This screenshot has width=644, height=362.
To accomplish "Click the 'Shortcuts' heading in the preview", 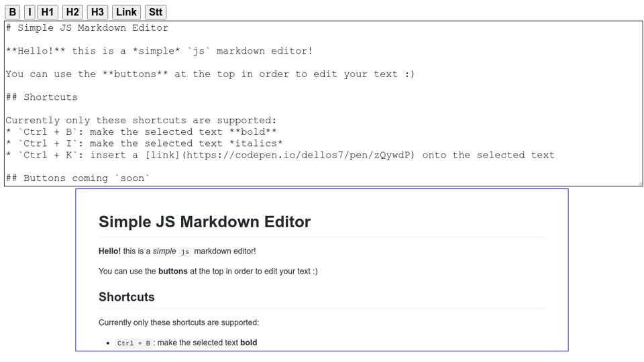I will (x=127, y=297).
